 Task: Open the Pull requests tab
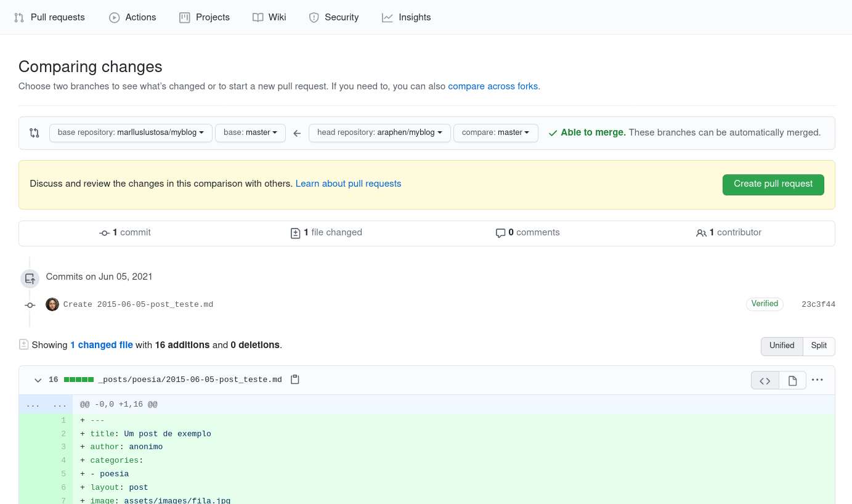point(49,17)
